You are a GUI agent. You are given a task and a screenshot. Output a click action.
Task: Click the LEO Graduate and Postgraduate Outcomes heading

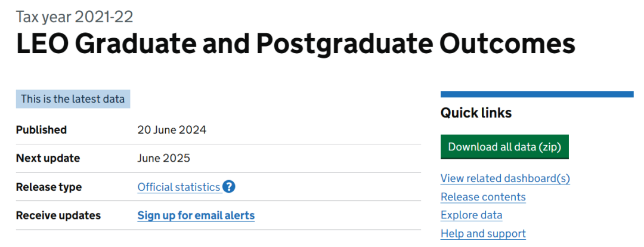click(x=296, y=45)
